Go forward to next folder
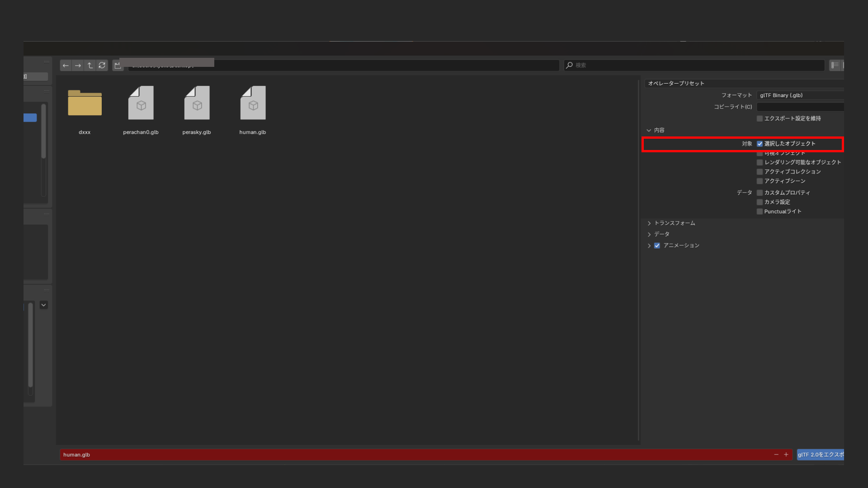 coord(78,66)
